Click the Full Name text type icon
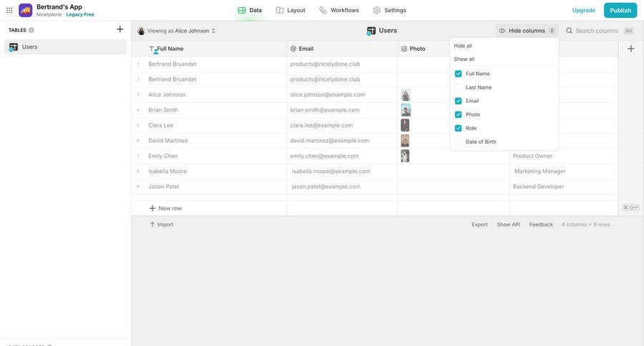The width and height of the screenshot is (644, 346). click(152, 49)
